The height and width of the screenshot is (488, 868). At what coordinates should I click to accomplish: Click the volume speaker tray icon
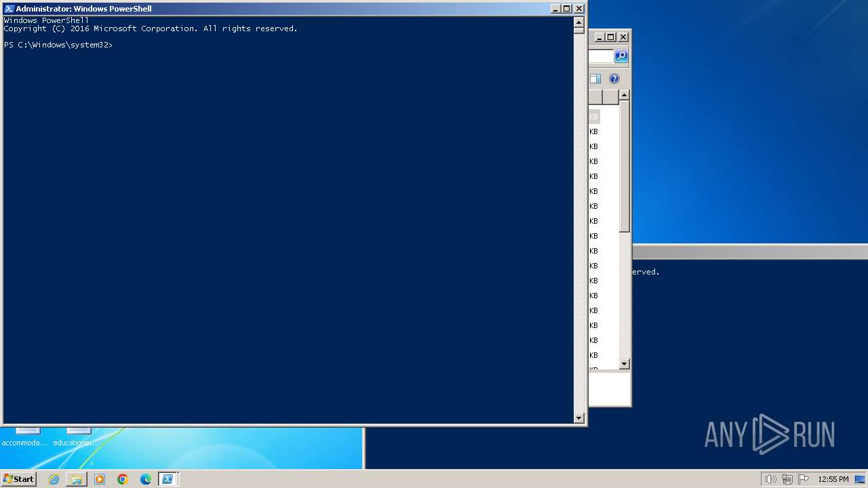coord(770,479)
